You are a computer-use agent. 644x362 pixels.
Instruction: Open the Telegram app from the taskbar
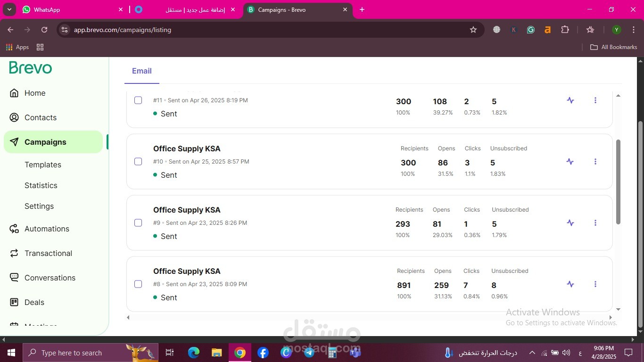click(309, 352)
